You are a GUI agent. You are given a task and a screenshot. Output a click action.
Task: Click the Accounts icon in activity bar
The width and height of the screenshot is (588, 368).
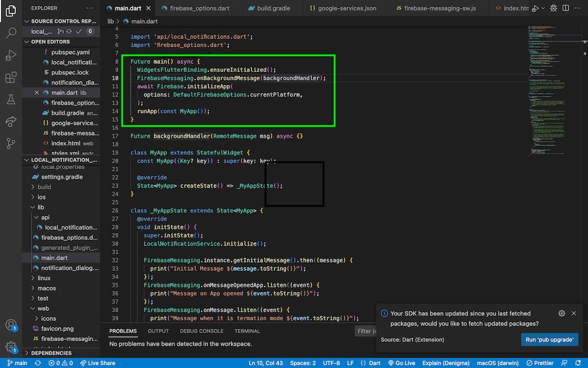11,325
